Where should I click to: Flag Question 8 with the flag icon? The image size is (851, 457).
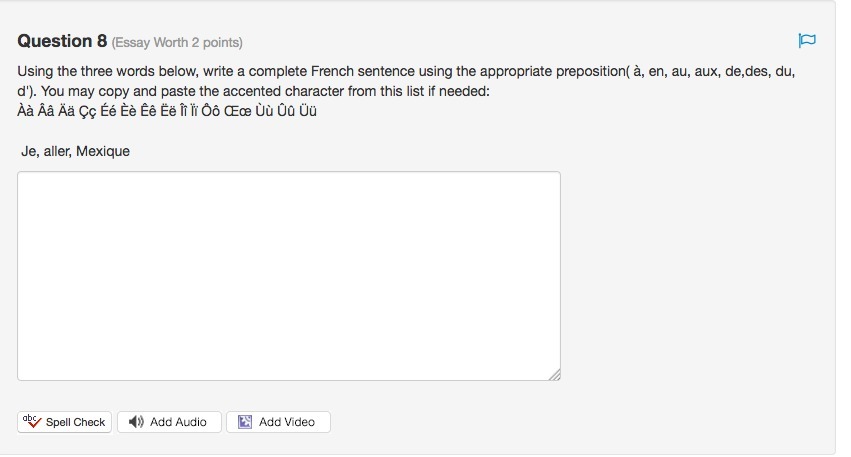(807, 41)
